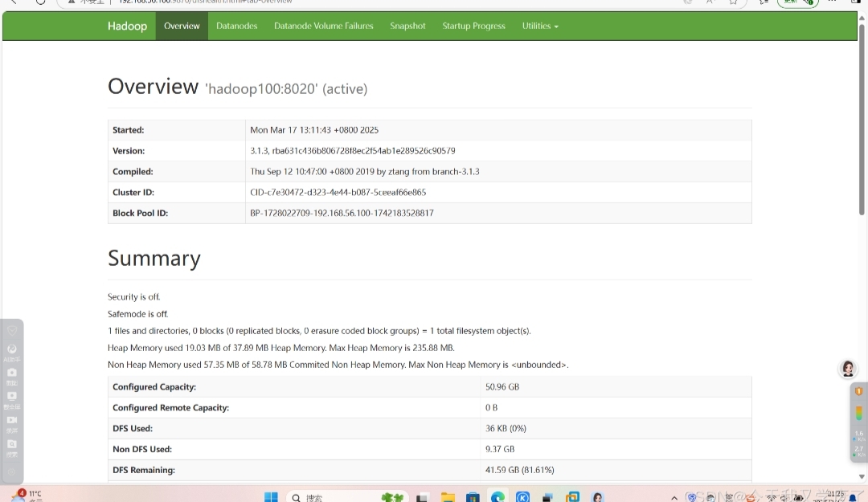Open the VirtualBox taskbar icon
868x502 pixels.
(x=572, y=497)
